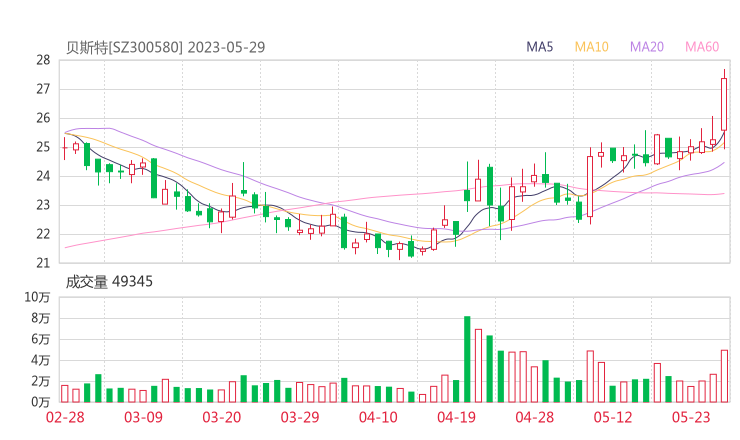Viewport: 740px width, 440px height.
Task: Click the volume axis label 0万
Action: click(41, 402)
